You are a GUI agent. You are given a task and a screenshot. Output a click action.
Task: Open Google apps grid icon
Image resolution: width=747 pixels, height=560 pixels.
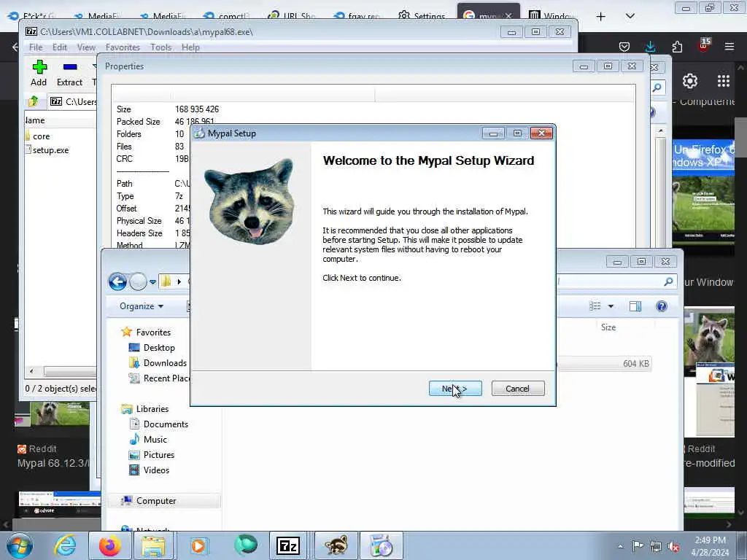(x=723, y=81)
